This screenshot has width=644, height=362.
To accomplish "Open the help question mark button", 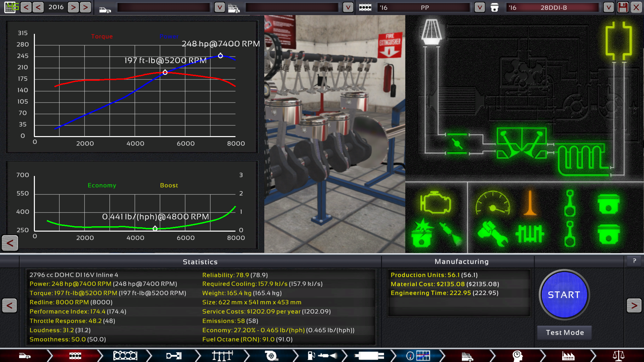I will click(x=634, y=261).
